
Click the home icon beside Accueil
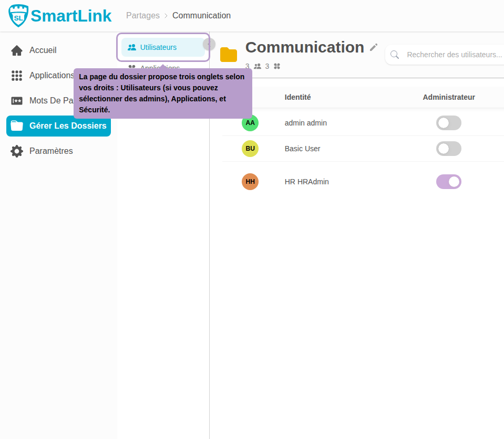pos(17,50)
